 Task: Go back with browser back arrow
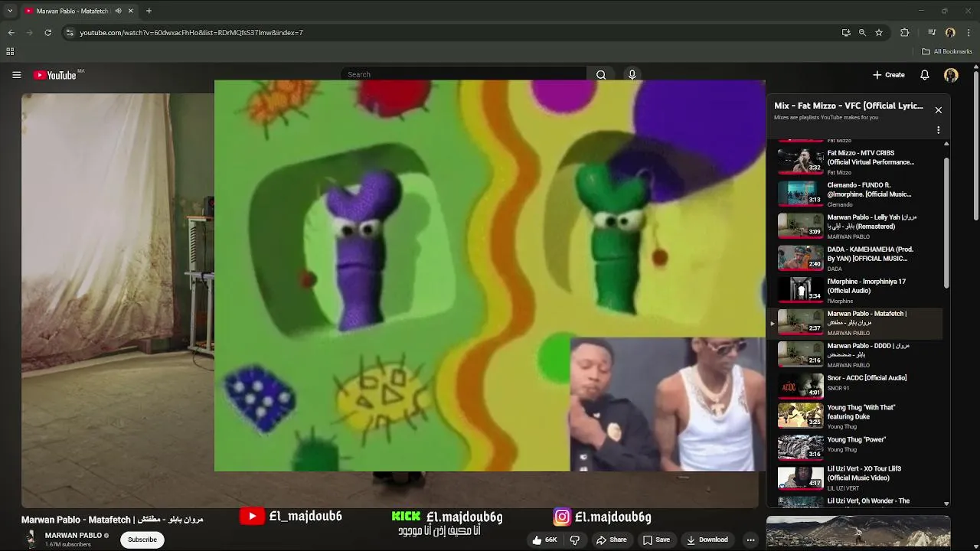[11, 33]
